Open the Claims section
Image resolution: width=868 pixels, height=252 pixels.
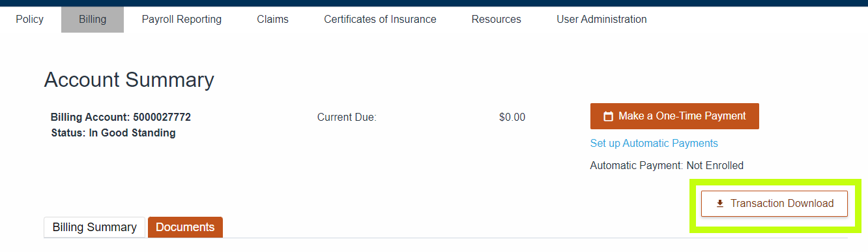coord(272,20)
